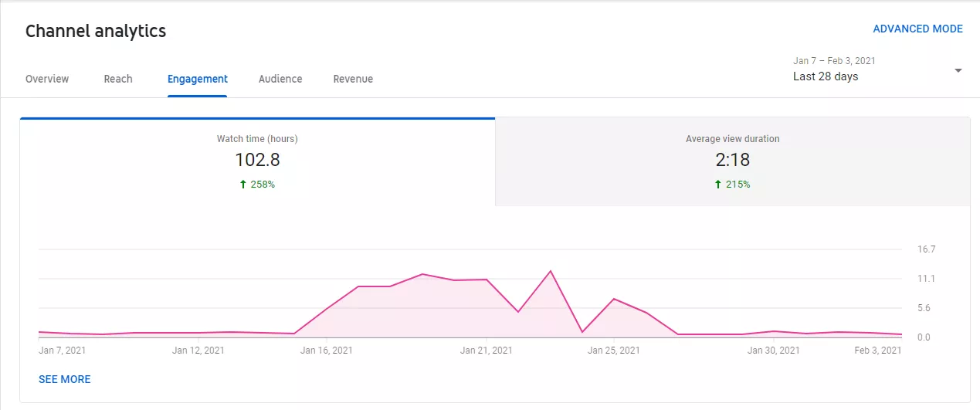Click the green up arrow beside 215%
The image size is (980, 410).
click(717, 185)
